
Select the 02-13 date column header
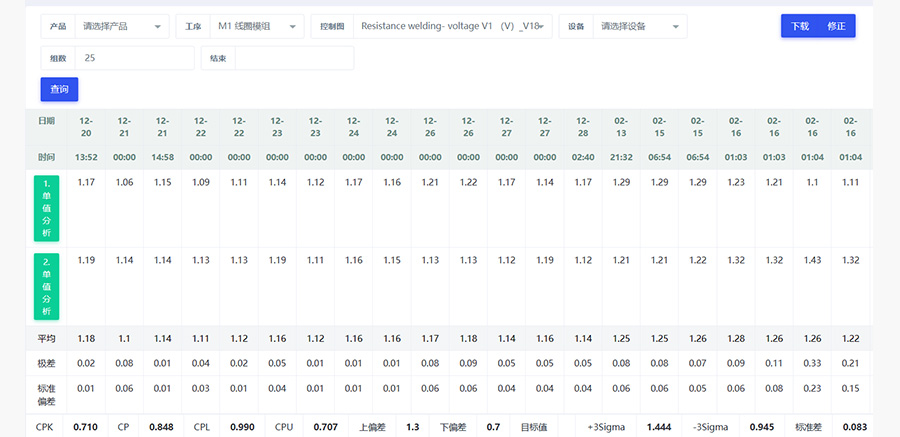(621, 126)
